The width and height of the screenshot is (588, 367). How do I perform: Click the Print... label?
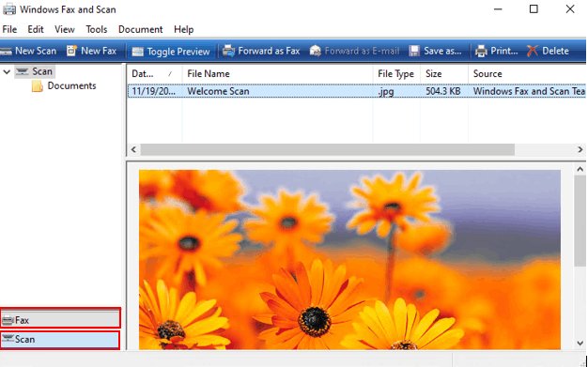pyautogui.click(x=504, y=51)
